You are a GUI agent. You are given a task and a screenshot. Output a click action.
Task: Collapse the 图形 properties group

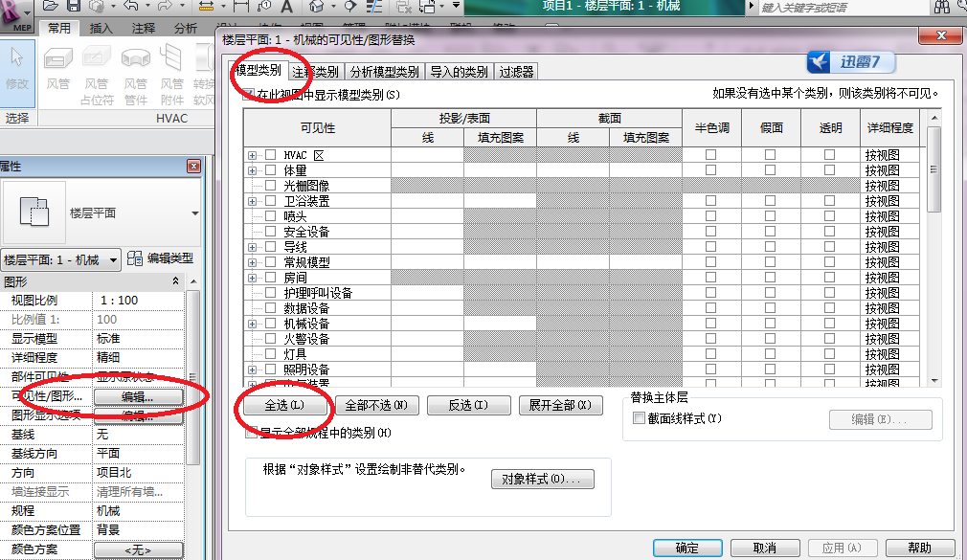tap(176, 281)
